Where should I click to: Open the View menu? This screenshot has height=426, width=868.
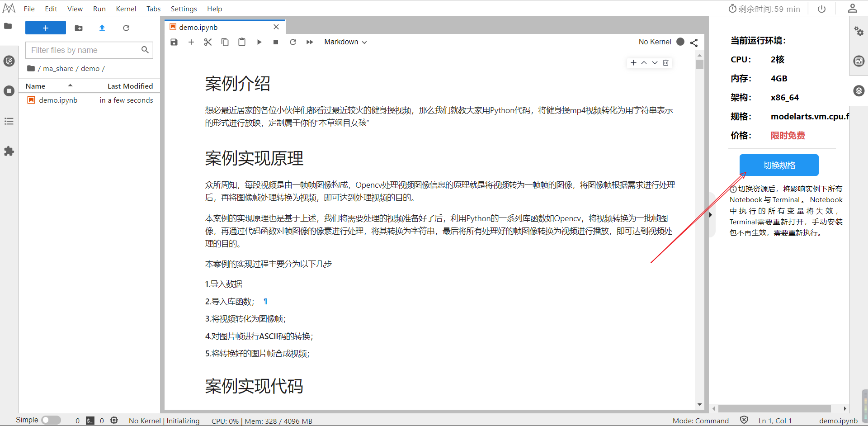(75, 9)
